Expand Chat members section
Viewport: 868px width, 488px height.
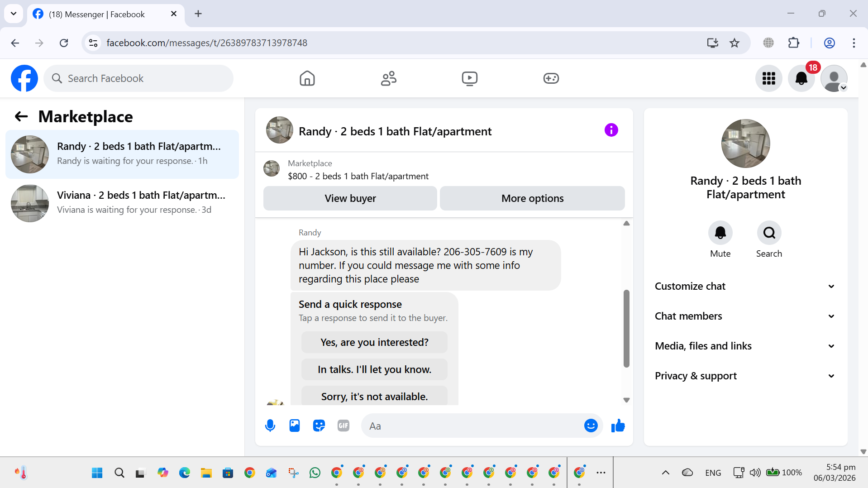(x=745, y=316)
